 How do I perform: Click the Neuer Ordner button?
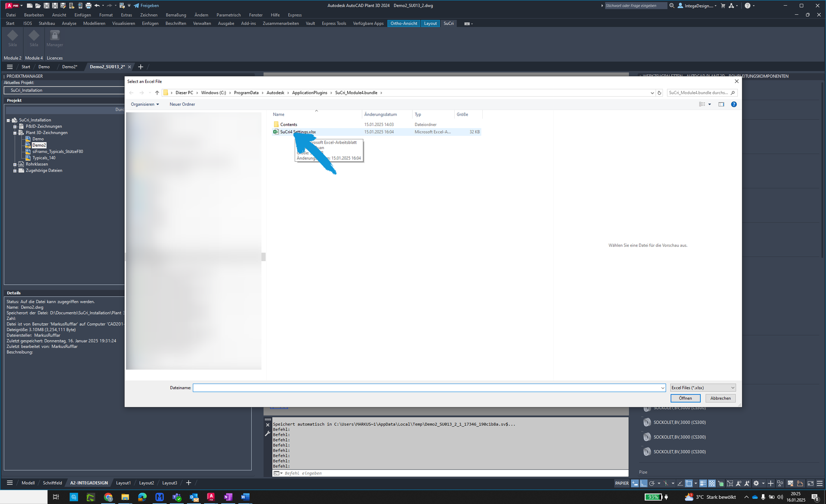(182, 104)
